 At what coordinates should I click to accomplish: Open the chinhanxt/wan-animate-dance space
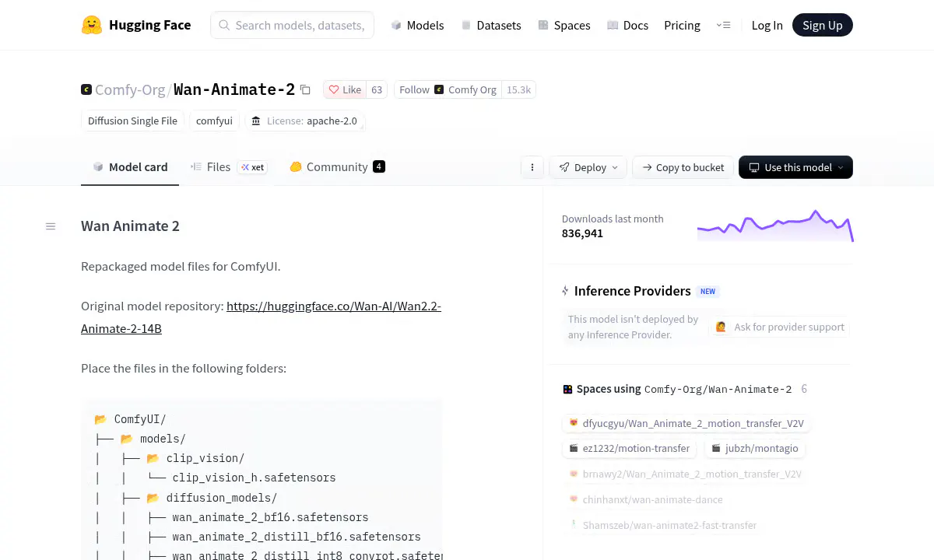point(645,499)
